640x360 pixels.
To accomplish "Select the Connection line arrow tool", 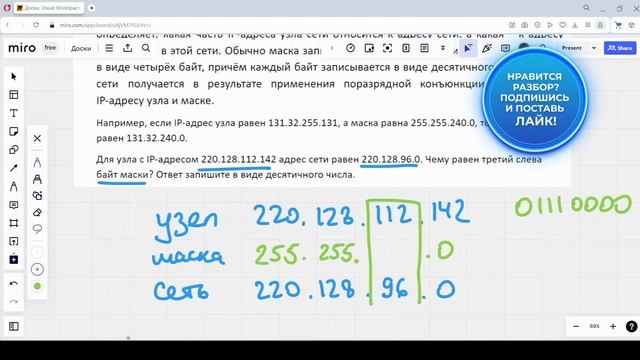I will pos(13,168).
